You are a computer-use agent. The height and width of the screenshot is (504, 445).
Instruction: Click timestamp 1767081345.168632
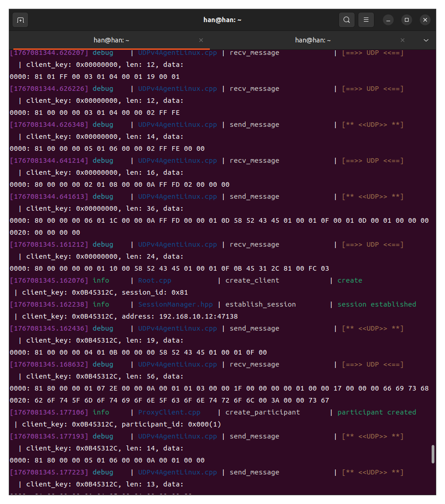coord(49,364)
